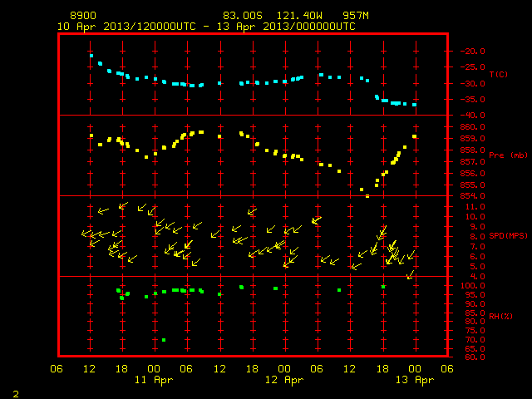Click the T(C) temperature axis label
Screen dimensions: 532x399
coord(499,74)
